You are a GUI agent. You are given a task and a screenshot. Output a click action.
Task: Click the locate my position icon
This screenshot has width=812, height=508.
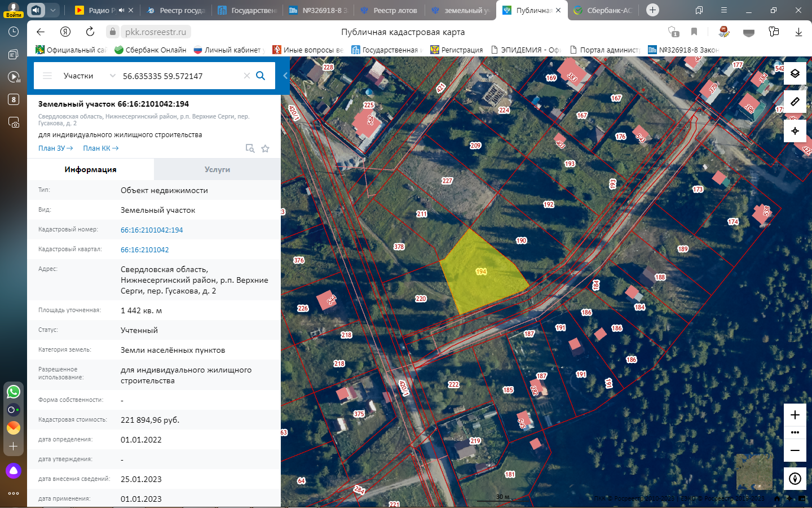[x=795, y=131]
